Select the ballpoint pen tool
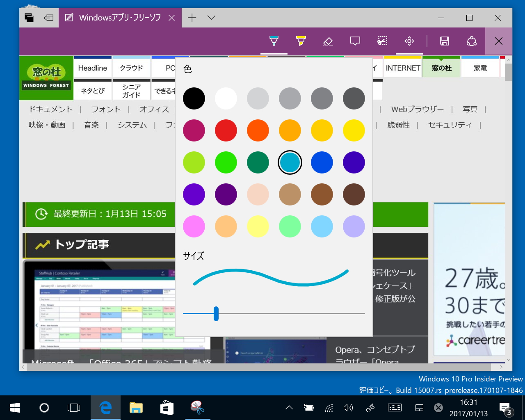Image resolution: width=525 pixels, height=420 pixels. pos(274,41)
